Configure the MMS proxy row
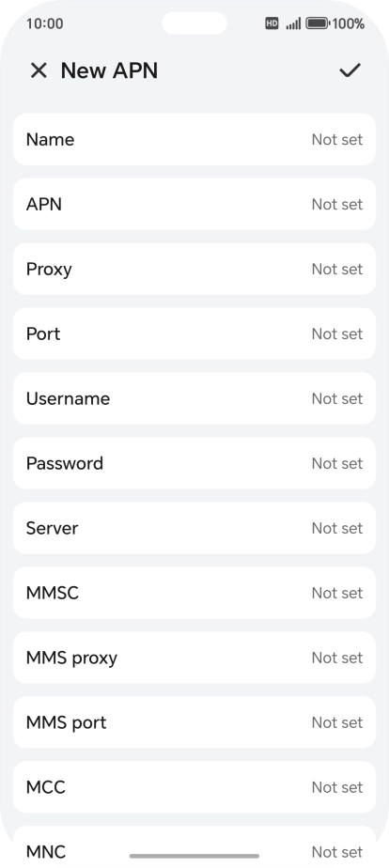 194,658
